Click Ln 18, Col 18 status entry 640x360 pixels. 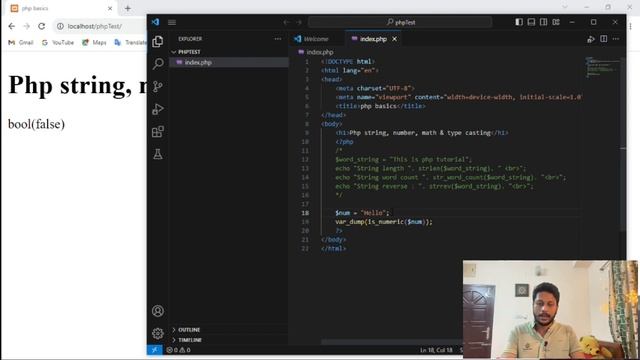[x=436, y=350]
